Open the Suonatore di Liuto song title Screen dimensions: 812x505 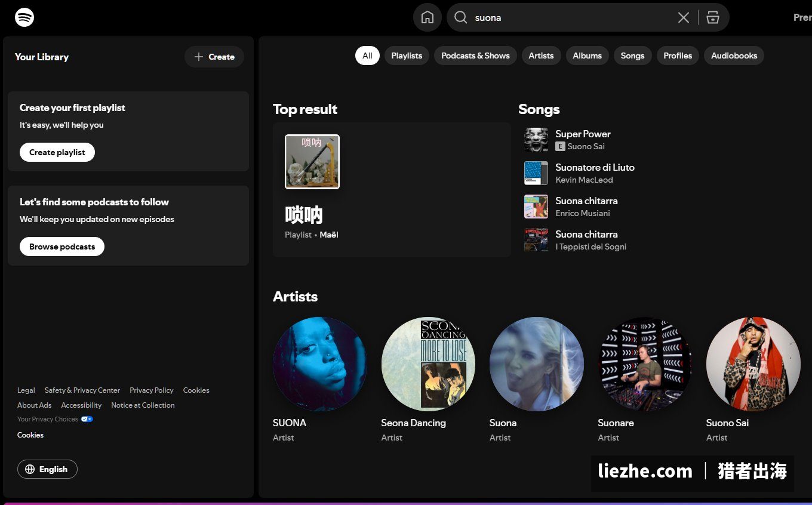(595, 167)
